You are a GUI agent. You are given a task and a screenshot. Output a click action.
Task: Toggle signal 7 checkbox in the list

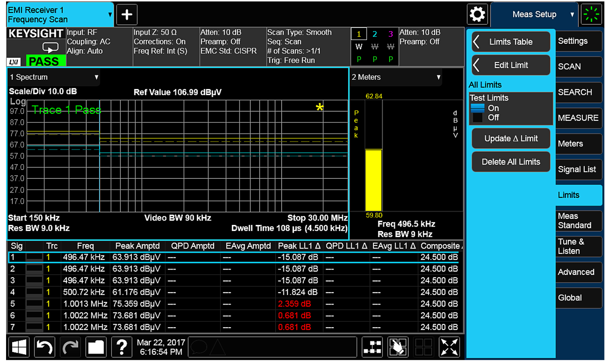tap(34, 327)
